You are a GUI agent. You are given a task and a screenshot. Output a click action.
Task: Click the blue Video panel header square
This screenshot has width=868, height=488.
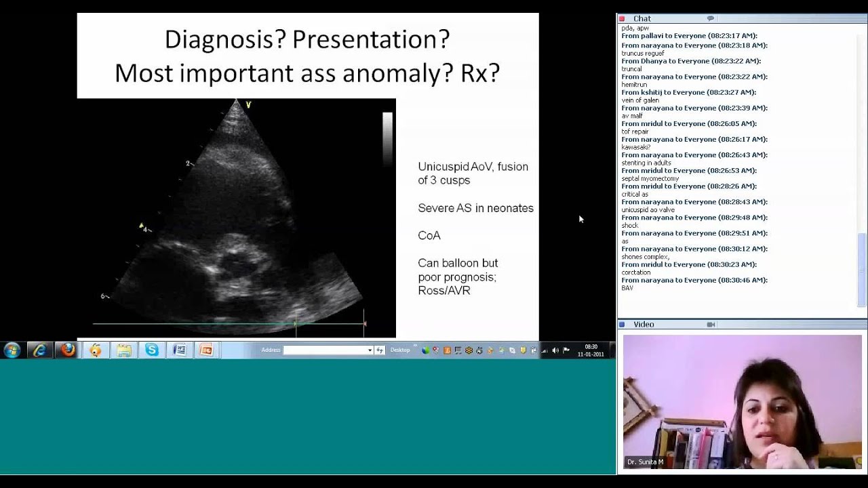pos(622,325)
